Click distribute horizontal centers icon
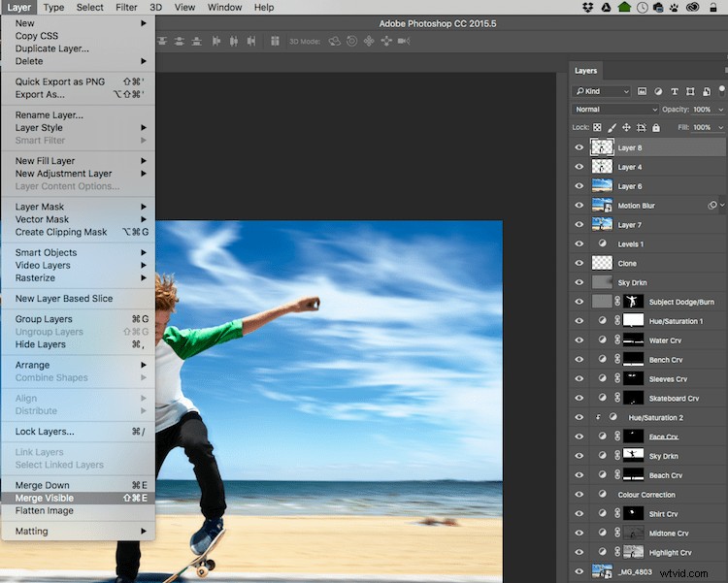This screenshot has height=583, width=728. point(234,42)
